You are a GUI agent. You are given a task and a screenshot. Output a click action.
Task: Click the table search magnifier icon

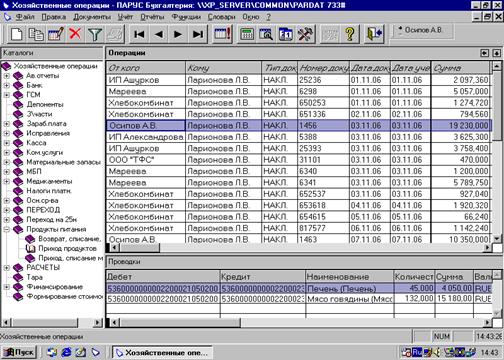[266, 34]
